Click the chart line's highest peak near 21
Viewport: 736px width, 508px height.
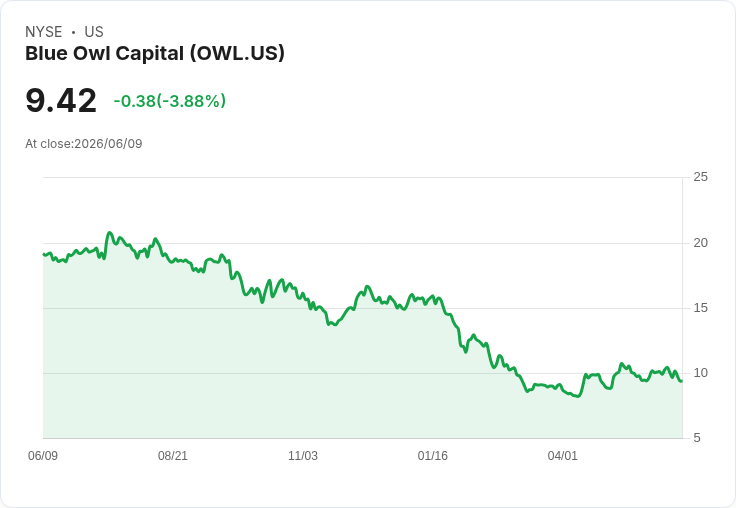click(x=109, y=232)
